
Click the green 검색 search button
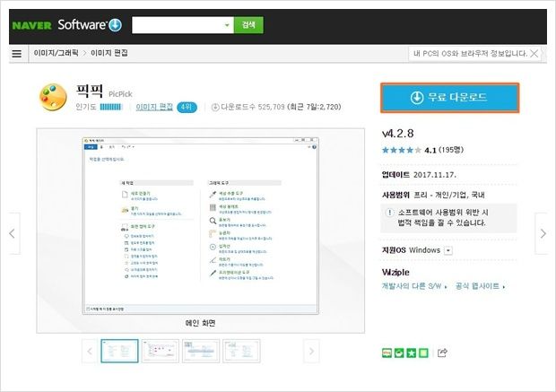click(248, 25)
